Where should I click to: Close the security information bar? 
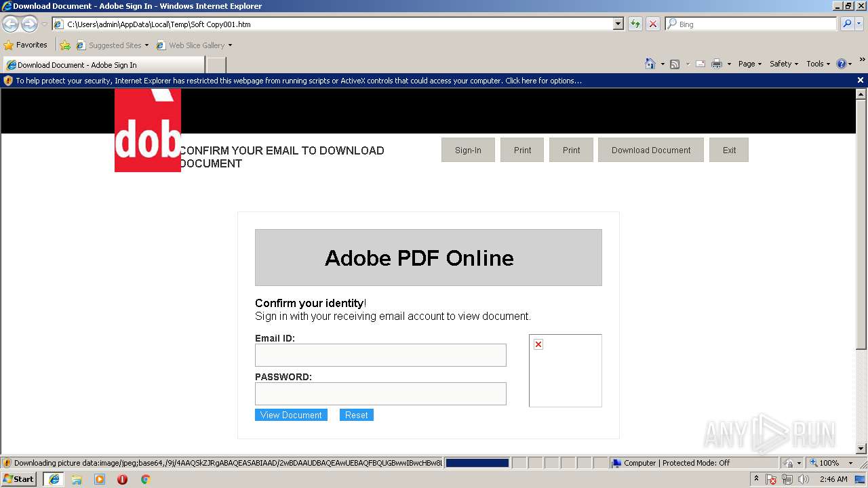point(861,80)
